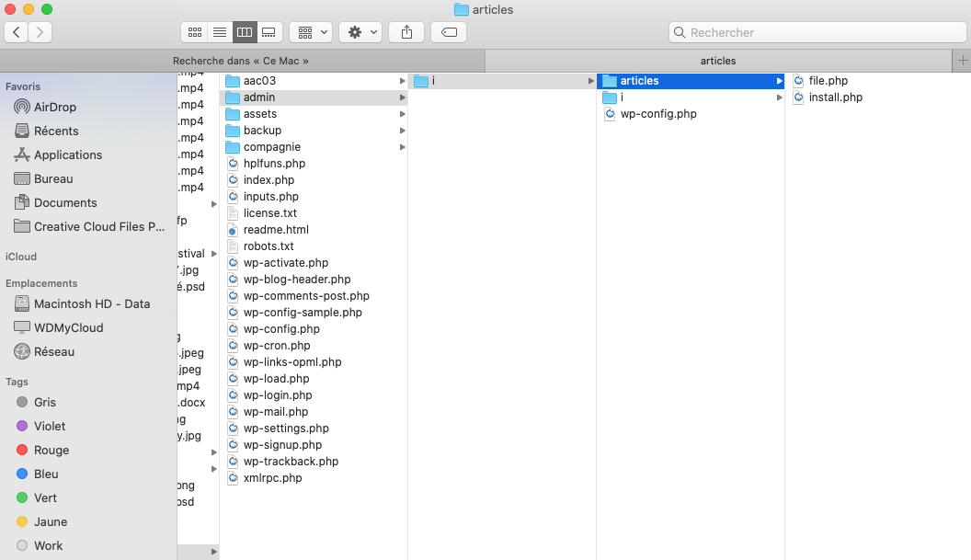Click the Edit Tags toolbar icon

[449, 32]
